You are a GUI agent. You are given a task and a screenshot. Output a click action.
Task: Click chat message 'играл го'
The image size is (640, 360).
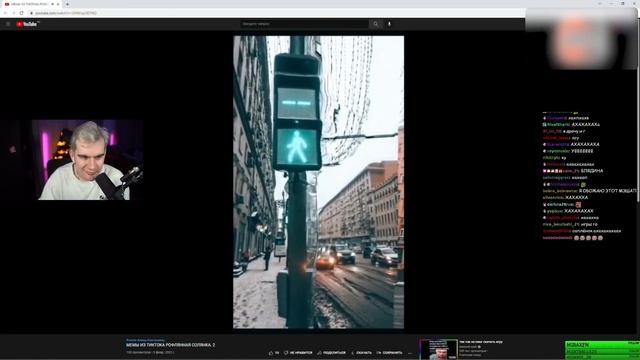tap(589, 224)
